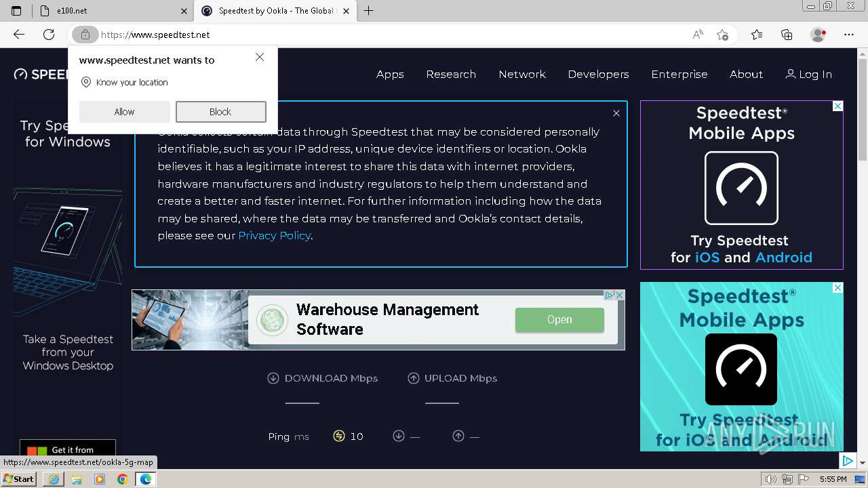Open the Enterprise menu
This screenshot has width=868, height=488.
[679, 74]
